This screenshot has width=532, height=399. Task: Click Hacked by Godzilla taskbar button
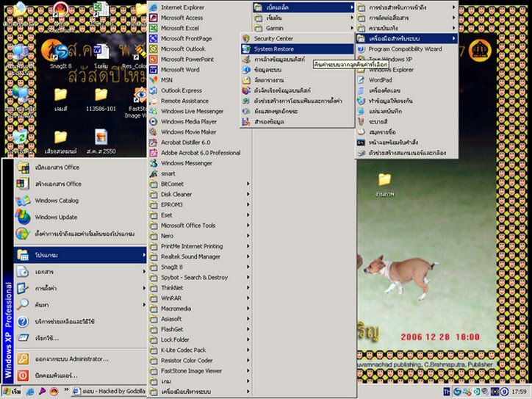109,391
